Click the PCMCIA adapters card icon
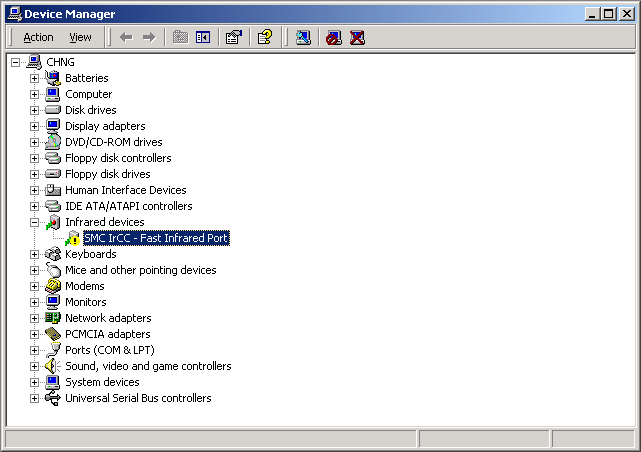Viewport: 641px width, 452px height. 53,334
